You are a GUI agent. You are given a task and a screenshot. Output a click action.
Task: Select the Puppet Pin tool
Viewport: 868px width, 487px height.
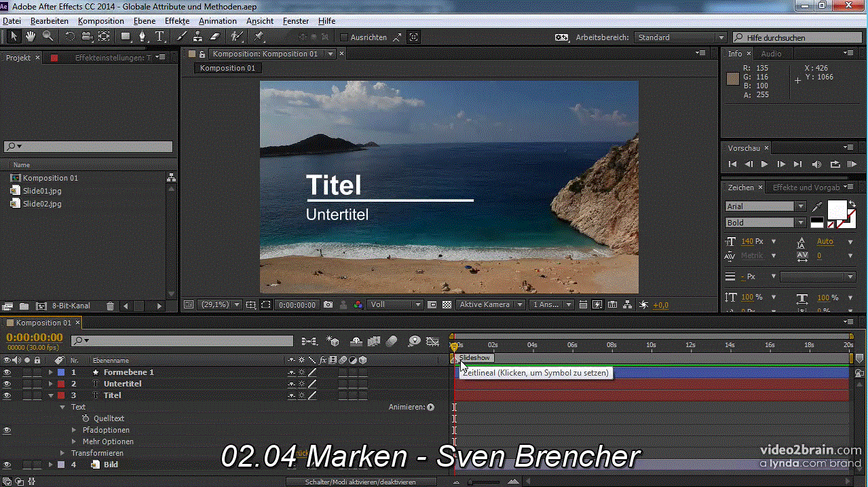pos(259,37)
